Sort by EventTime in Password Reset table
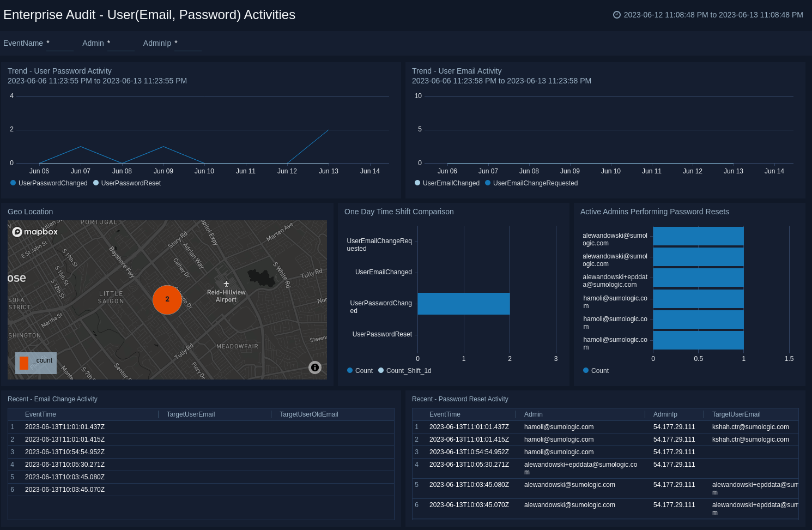 445,414
